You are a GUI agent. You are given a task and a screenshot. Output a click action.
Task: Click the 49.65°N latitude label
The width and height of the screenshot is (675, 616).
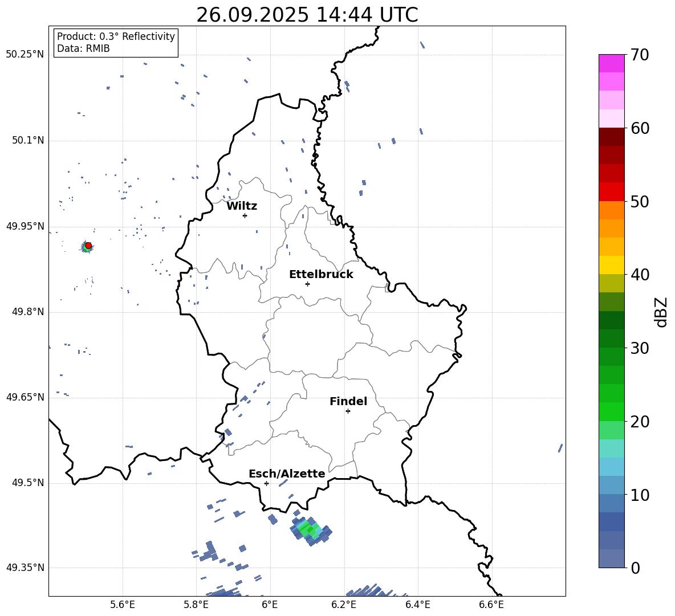(x=25, y=397)
